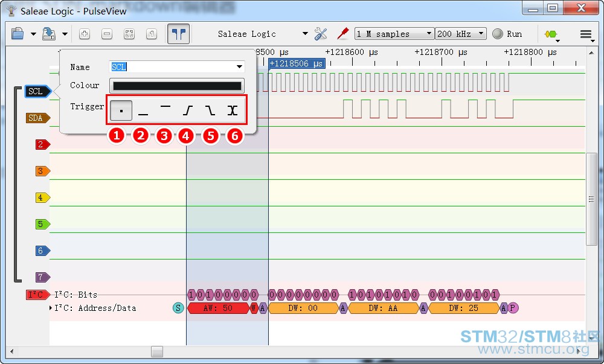Click the yellow channel 4 label
The image size is (604, 364).
(x=42, y=197)
